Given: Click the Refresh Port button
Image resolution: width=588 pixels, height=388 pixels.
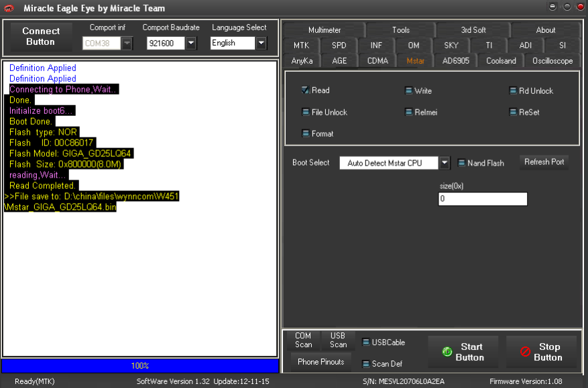Looking at the screenshot, I should pos(544,162).
